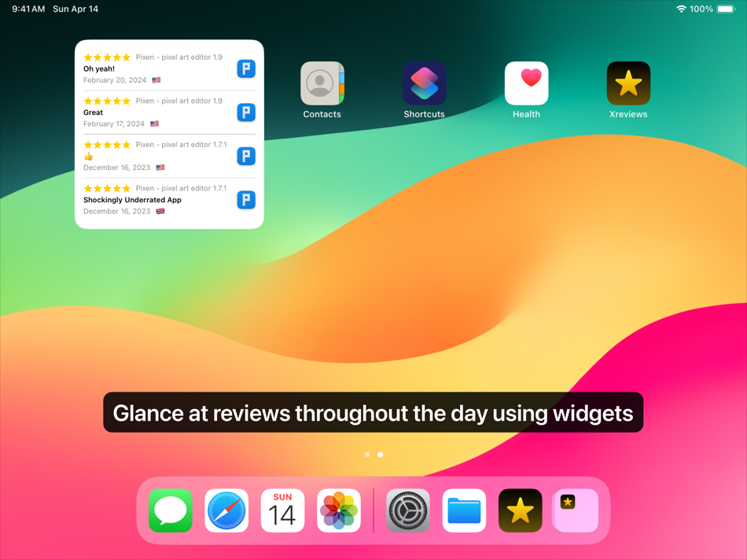Tap Pixen icon beside "Shockingly Underrated App"
Image resolution: width=747 pixels, height=560 pixels.
[246, 201]
